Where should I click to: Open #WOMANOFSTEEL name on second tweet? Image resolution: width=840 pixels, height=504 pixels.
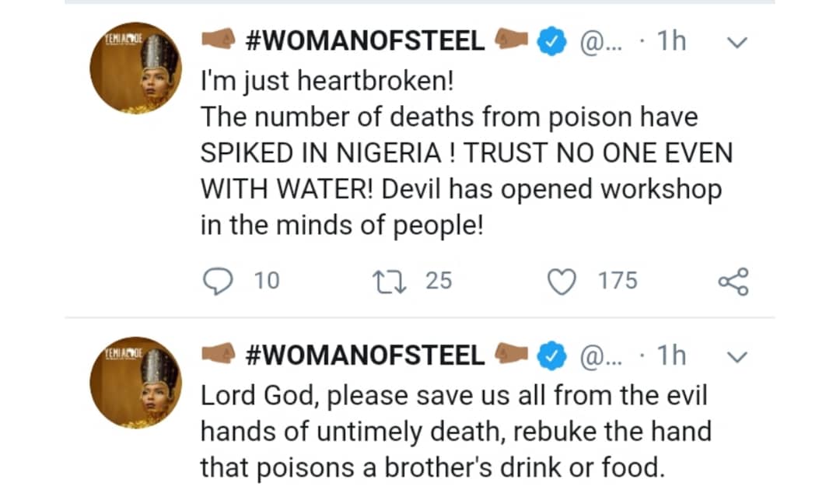click(x=365, y=356)
